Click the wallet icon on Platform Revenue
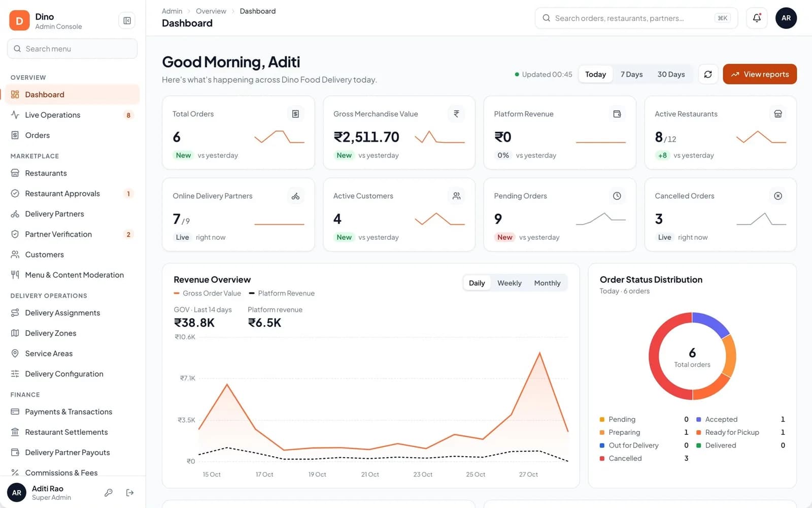This screenshot has width=812, height=508. [617, 114]
